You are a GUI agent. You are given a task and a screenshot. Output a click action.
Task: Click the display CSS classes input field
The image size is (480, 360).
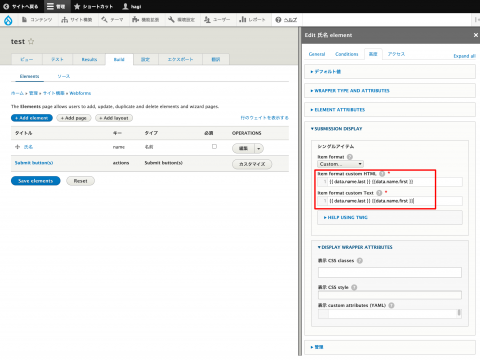390,272
